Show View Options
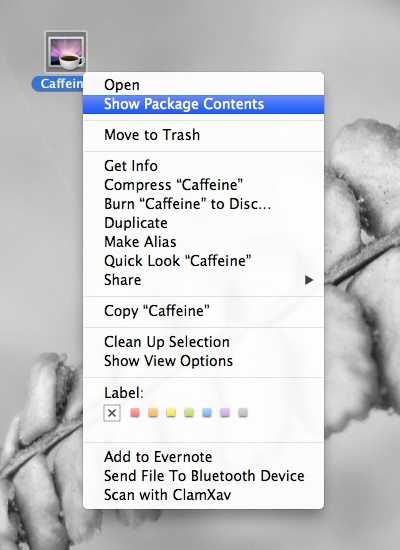 (203, 361)
